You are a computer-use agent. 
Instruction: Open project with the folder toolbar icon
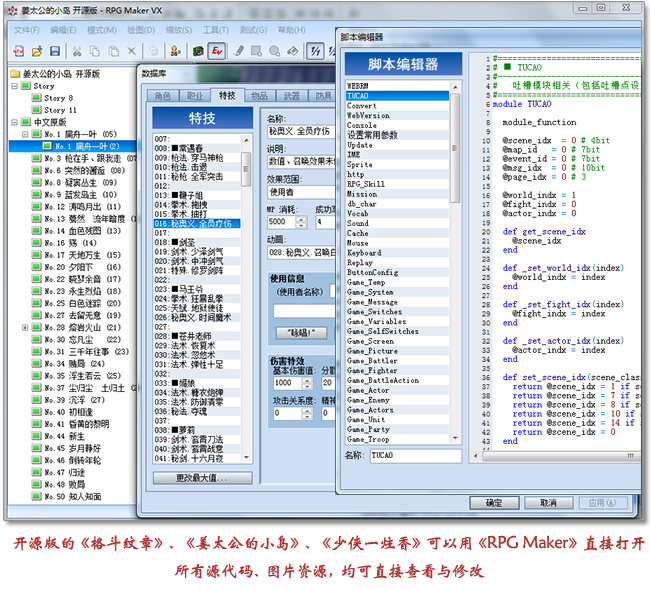click(x=37, y=51)
